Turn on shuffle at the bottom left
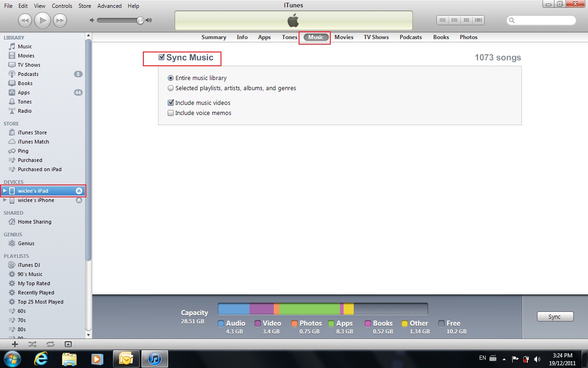The width and height of the screenshot is (588, 368). 33,344
